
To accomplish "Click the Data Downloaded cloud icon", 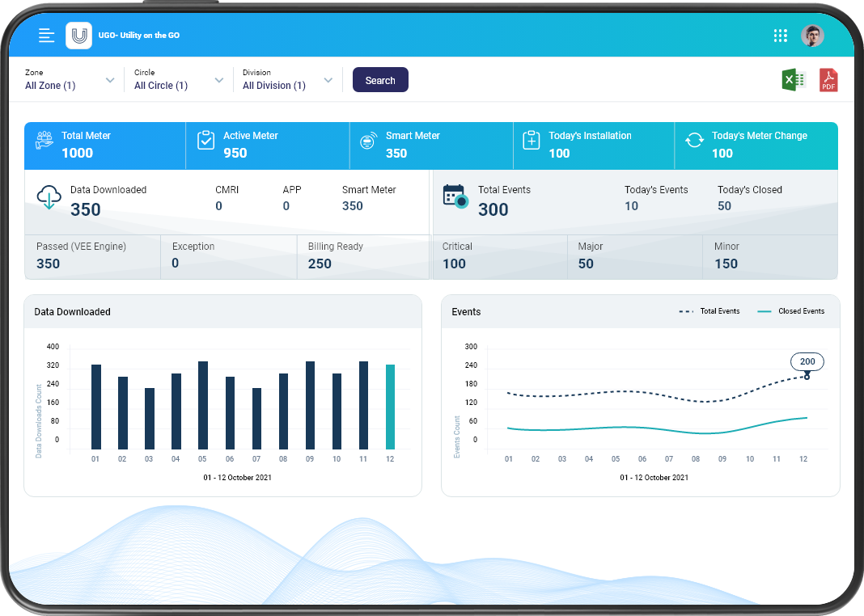I will point(49,197).
